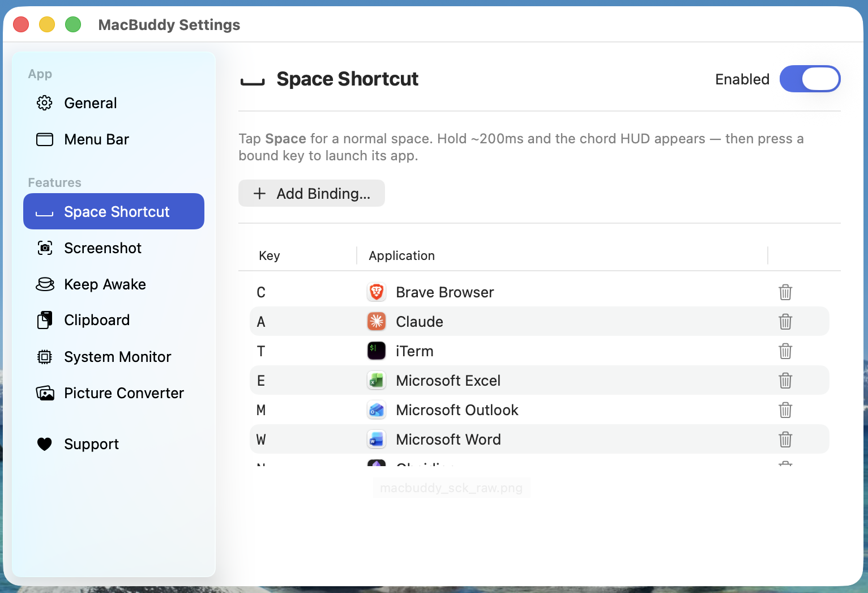Click the Microsoft Word app icon
Viewport: 868px width, 593px height.
[377, 440]
